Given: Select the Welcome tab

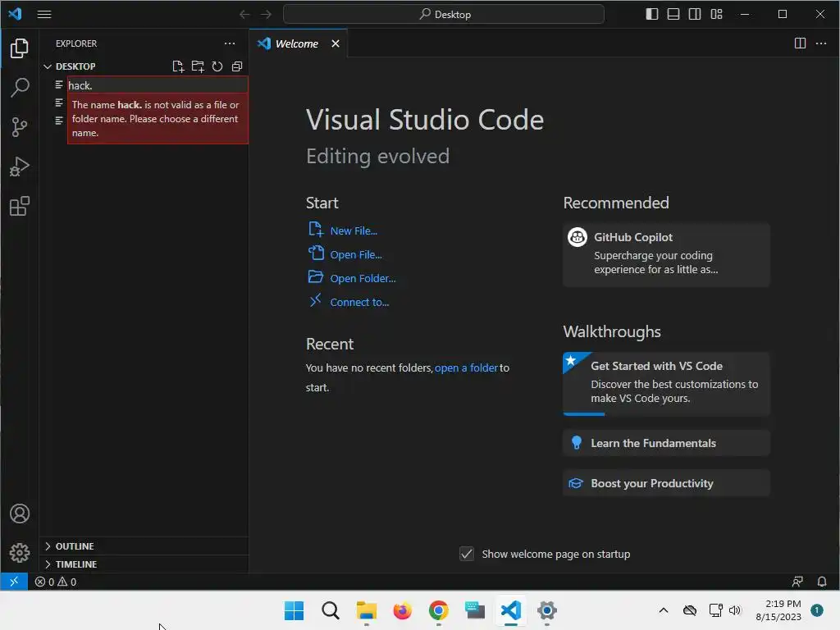Looking at the screenshot, I should point(297,43).
